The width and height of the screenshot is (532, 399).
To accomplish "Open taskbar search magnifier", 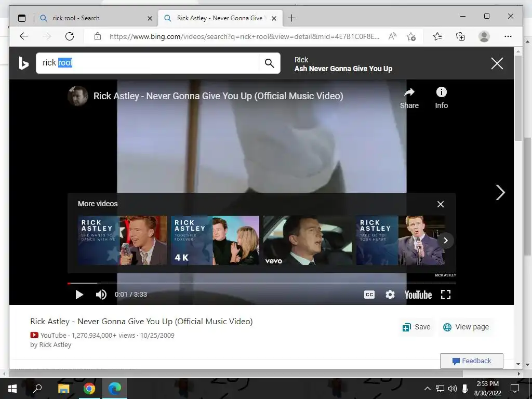I will click(37, 389).
